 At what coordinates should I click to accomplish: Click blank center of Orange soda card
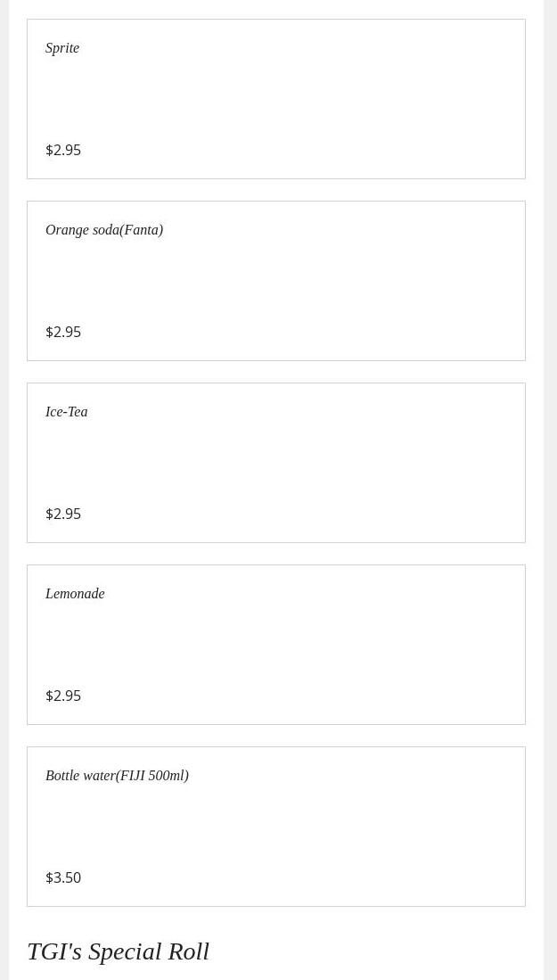point(276,281)
